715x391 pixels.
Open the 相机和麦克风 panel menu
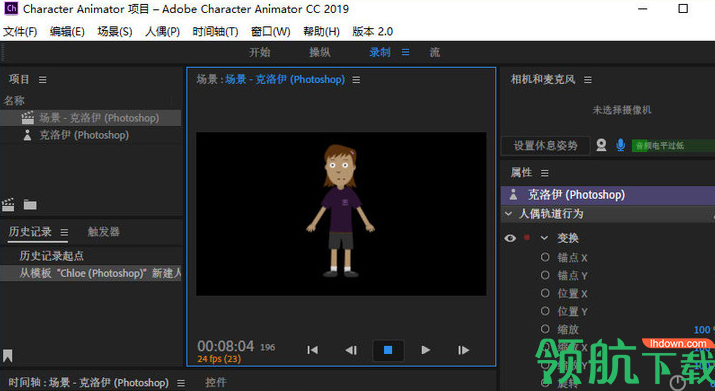click(x=588, y=80)
